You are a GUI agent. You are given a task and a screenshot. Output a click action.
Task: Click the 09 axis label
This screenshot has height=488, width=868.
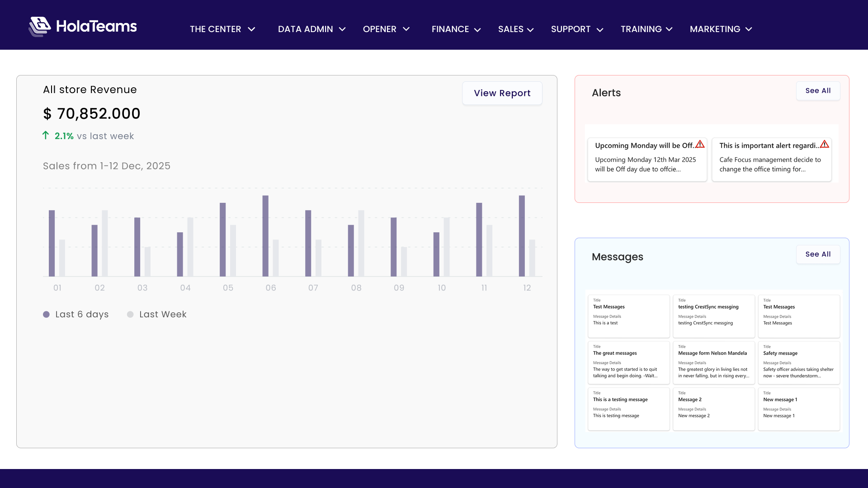[x=399, y=288]
